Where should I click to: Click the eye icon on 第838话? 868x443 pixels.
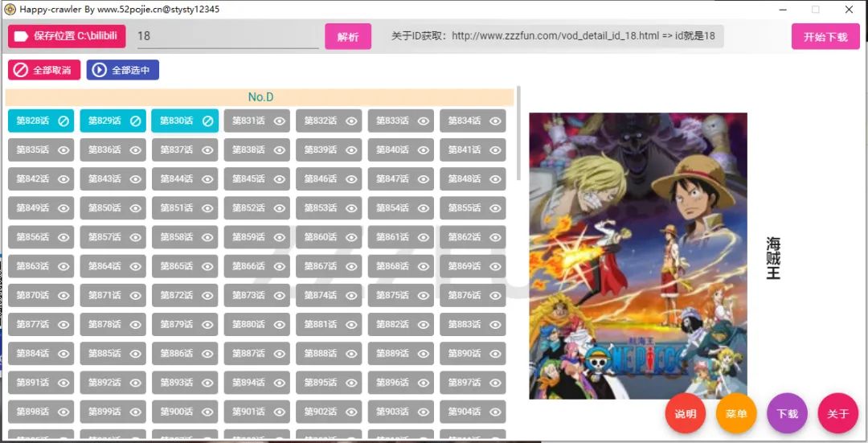(280, 150)
